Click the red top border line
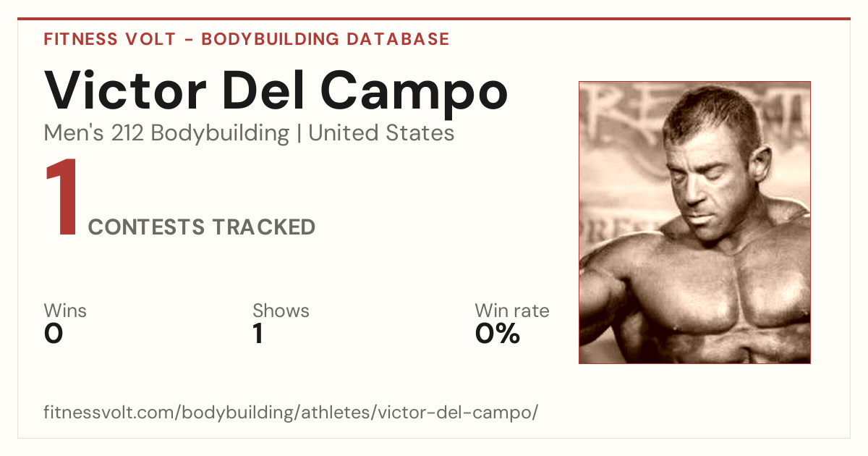Image resolution: width=868 pixels, height=456 pixels. (434, 19)
